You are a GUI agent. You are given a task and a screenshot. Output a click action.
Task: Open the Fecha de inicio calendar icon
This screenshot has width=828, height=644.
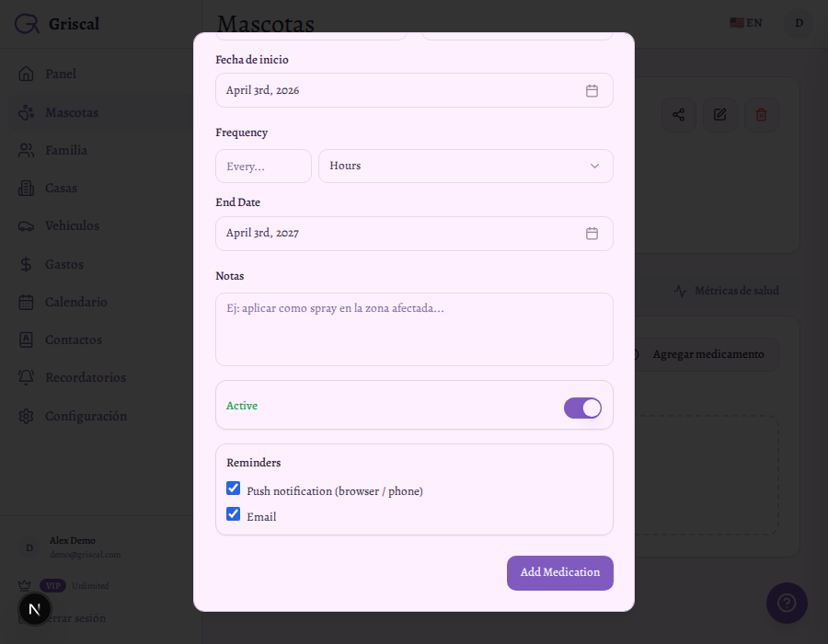click(592, 90)
